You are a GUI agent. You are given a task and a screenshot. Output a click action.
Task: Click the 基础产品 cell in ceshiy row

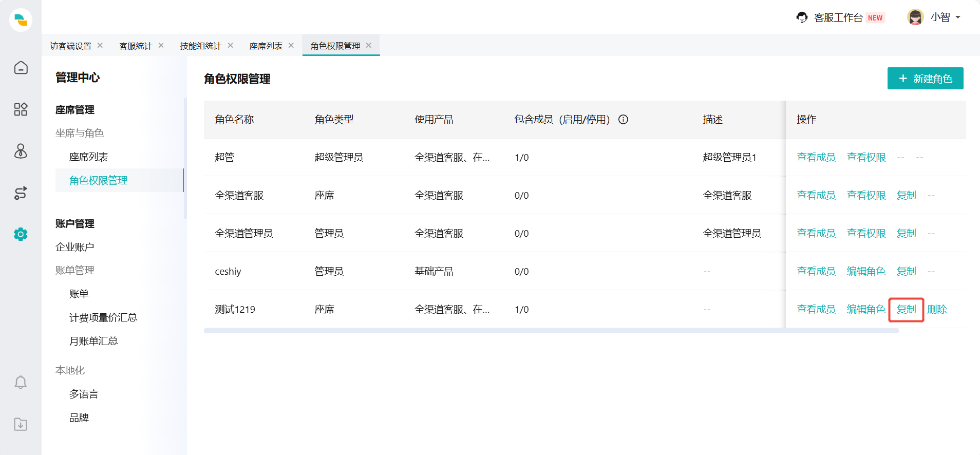click(x=434, y=271)
